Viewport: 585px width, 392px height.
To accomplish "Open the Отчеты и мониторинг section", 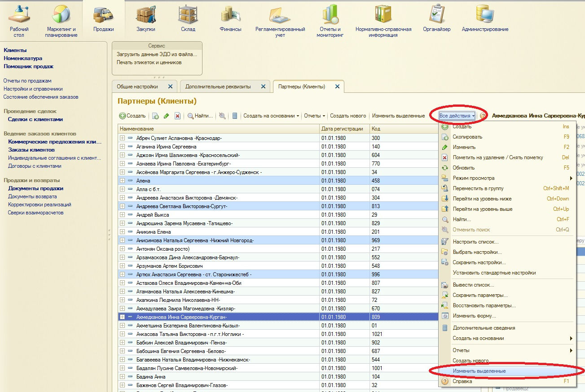I will click(330, 21).
